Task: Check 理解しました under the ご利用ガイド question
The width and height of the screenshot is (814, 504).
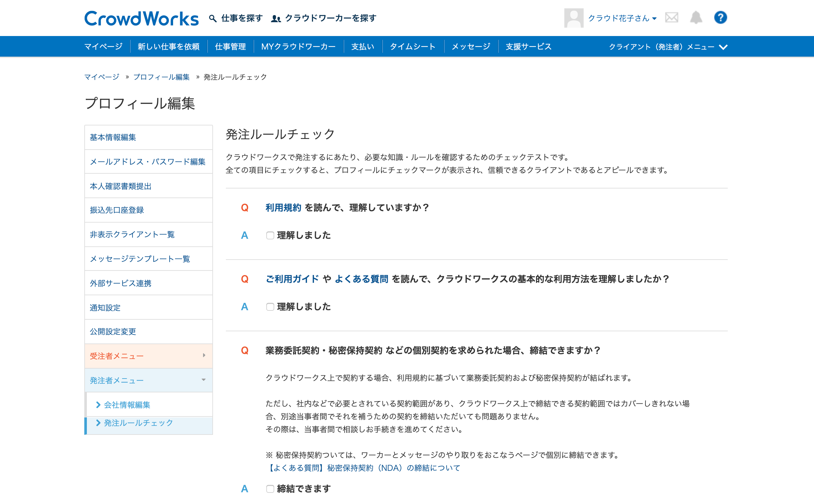Action: pyautogui.click(x=270, y=307)
